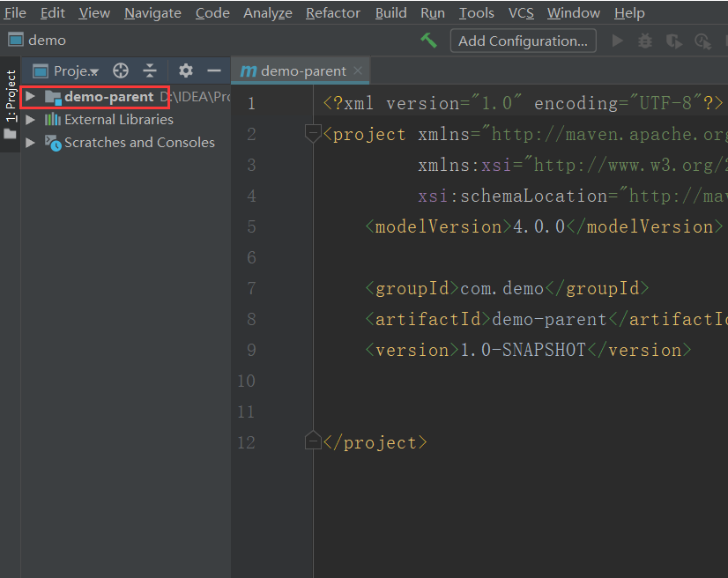This screenshot has width=728, height=578.
Task: Open the Tools menu
Action: [x=476, y=13]
